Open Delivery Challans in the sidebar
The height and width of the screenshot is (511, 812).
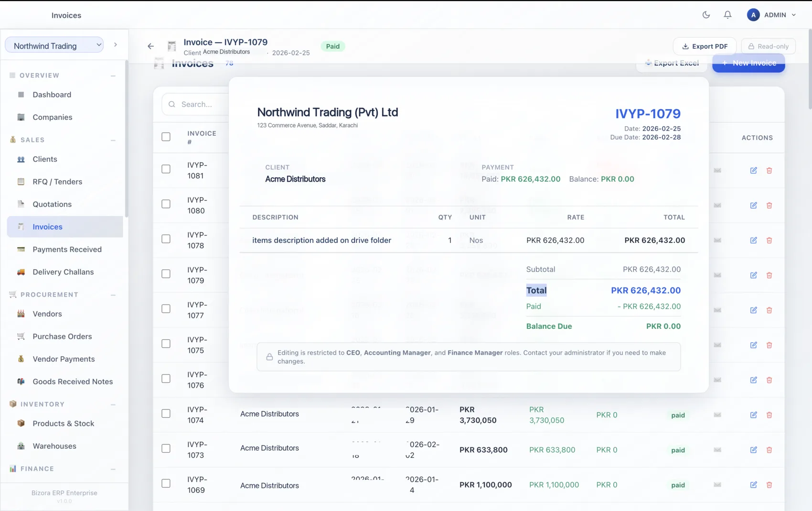[x=65, y=272]
